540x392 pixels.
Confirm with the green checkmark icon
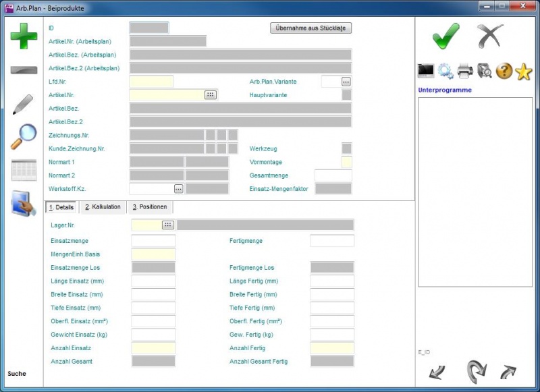click(446, 36)
